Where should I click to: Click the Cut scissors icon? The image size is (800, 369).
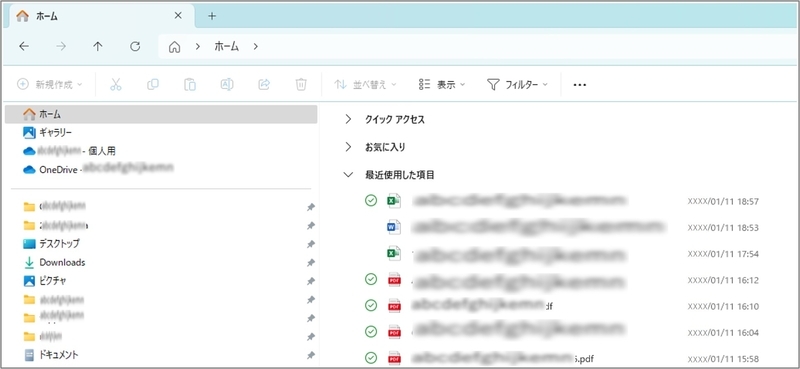[x=116, y=85]
